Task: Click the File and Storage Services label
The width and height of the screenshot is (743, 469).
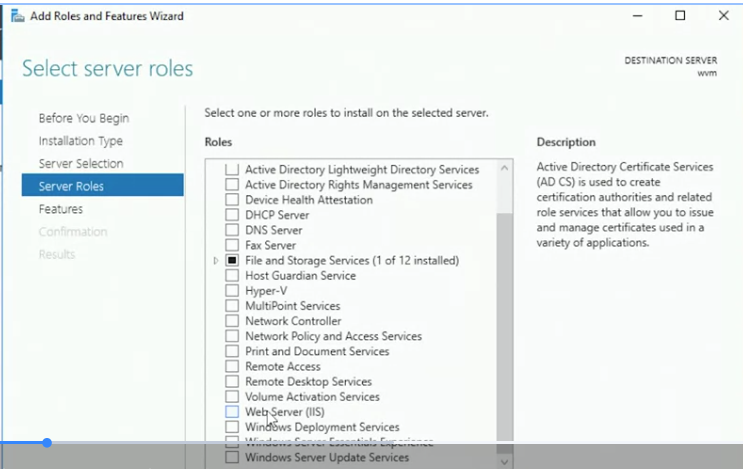Action: (352, 260)
